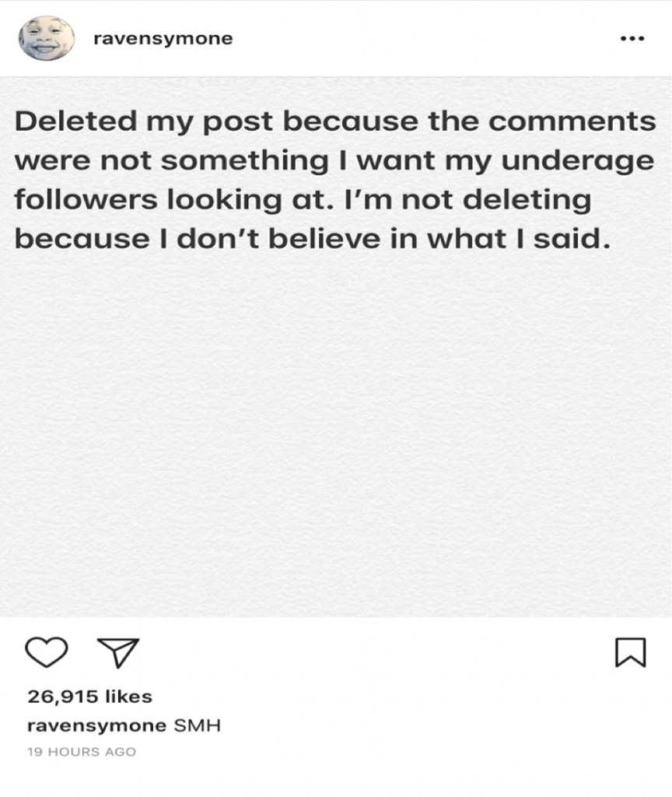672x797 pixels.
Task: Tap the line starting 'Deleted my post because'
Action: [335, 122]
